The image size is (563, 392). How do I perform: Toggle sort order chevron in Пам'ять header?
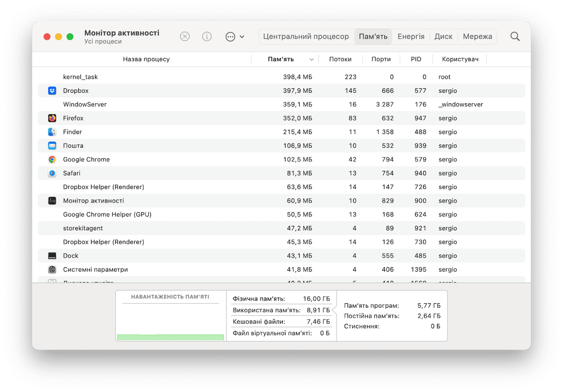click(312, 60)
